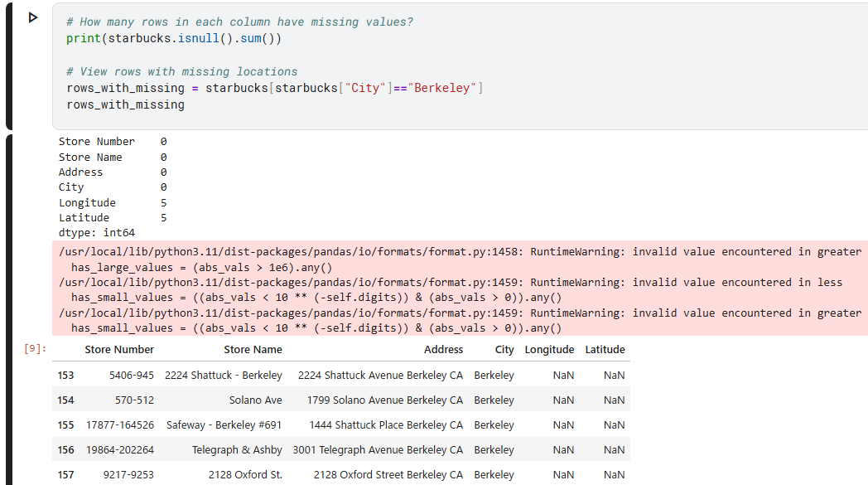
Task: Click store name 'Safeway - Berkeley #691'
Action: (x=224, y=425)
